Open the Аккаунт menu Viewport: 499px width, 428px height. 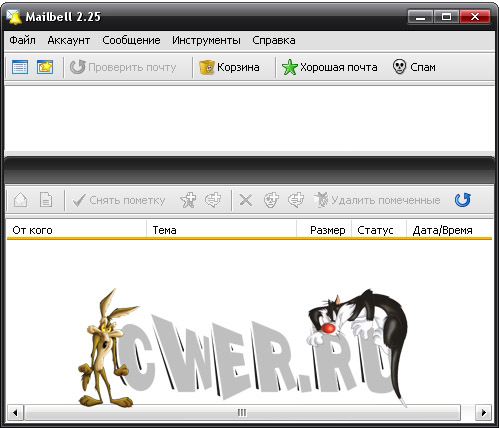[x=69, y=40]
